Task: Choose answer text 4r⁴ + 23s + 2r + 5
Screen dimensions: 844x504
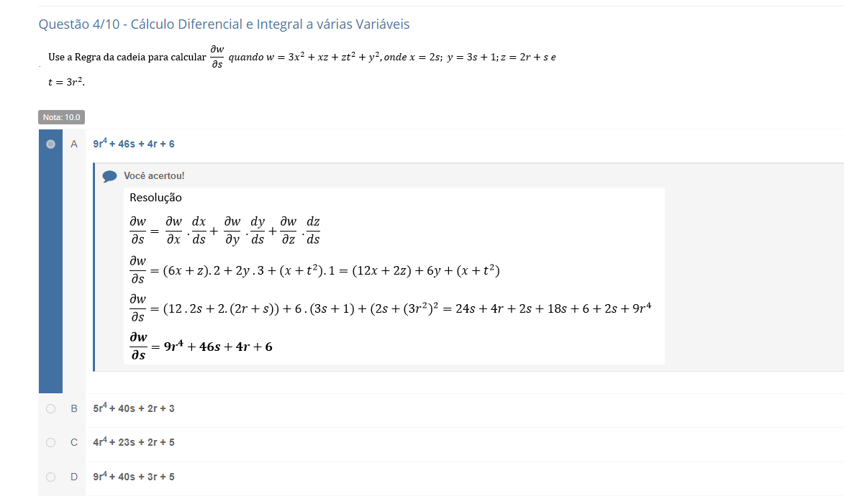Action: (x=134, y=442)
